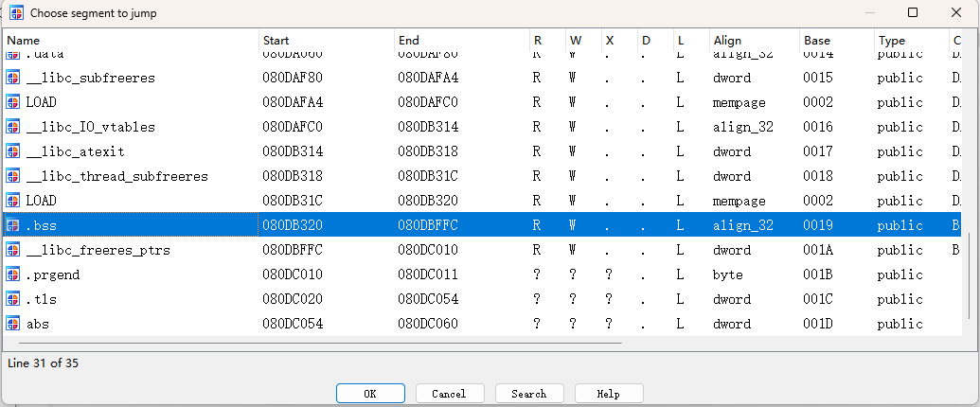Confirm the jump with the OK button
Screen dimensions: 980x407
370,393
